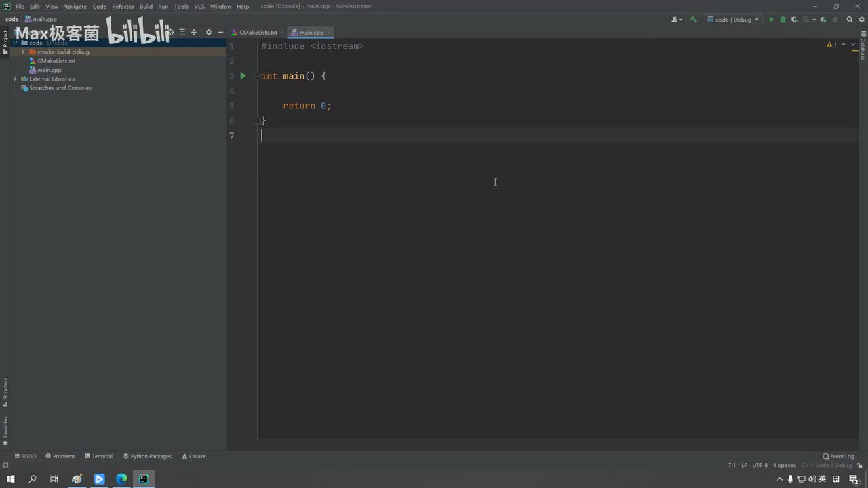This screenshot has width=868, height=488.
Task: Select CMakeLists.txt in project tree
Action: [x=56, y=61]
